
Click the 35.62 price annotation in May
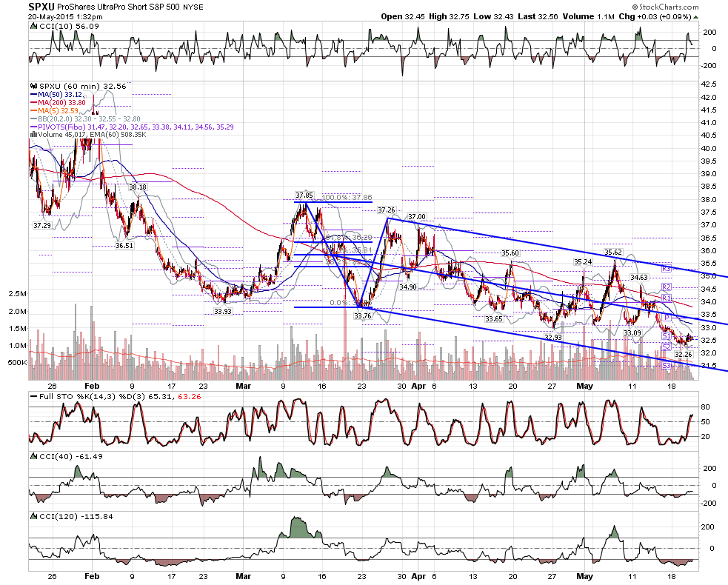pos(613,252)
